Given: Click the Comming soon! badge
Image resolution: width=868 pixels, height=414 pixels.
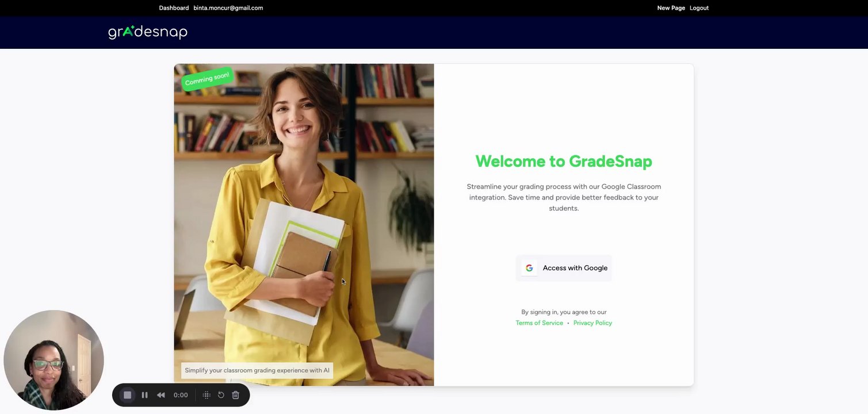Looking at the screenshot, I should [x=207, y=79].
